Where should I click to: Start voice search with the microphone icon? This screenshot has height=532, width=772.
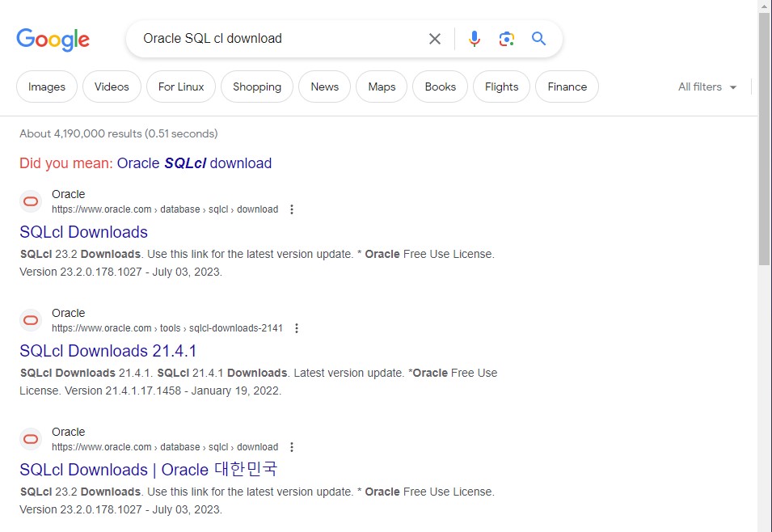point(475,39)
